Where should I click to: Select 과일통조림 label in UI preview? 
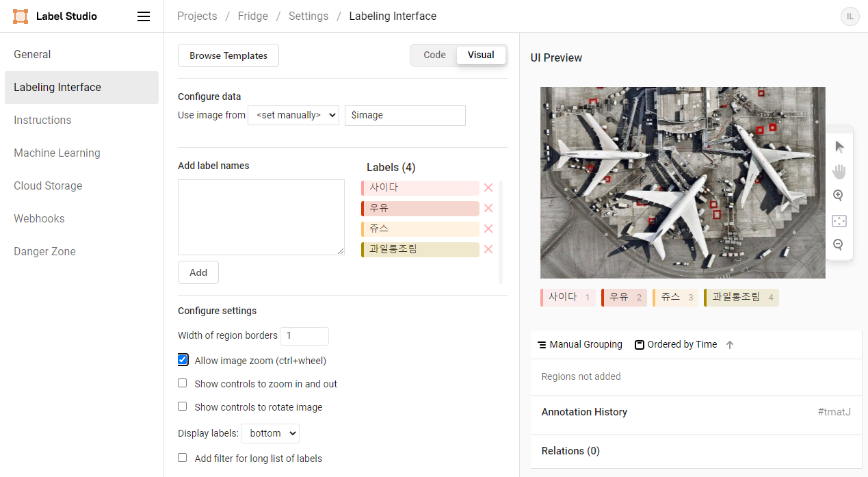point(741,297)
